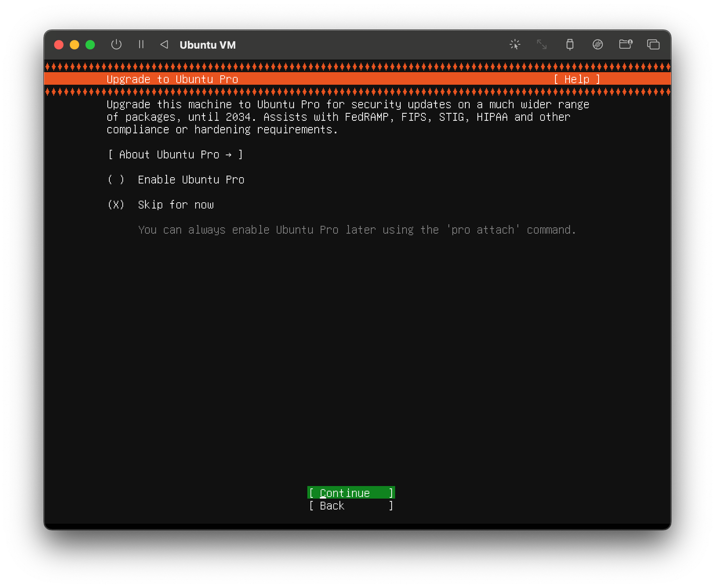The width and height of the screenshot is (715, 588).
Task: Click the Continue button
Action: coord(351,493)
